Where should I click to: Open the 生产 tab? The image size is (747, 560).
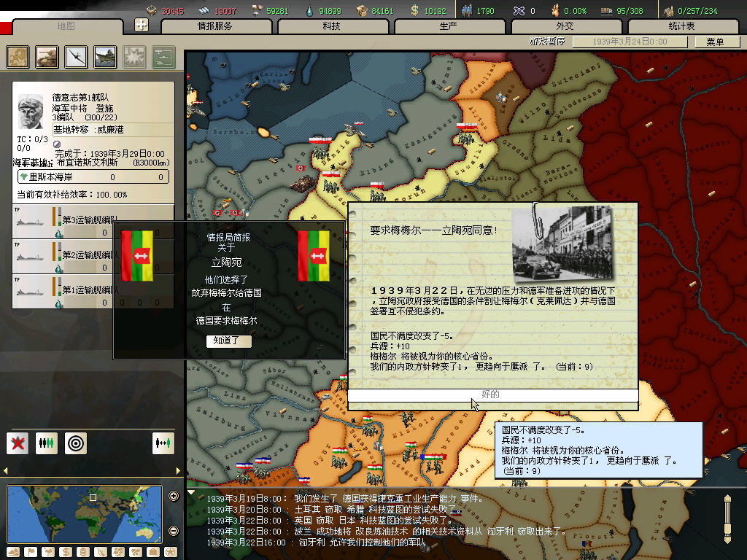[449, 26]
